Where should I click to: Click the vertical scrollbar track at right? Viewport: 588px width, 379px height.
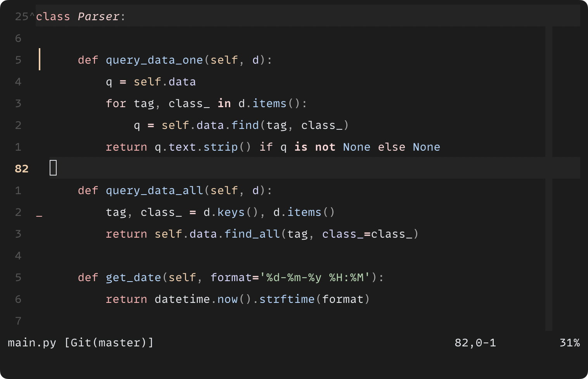549,179
